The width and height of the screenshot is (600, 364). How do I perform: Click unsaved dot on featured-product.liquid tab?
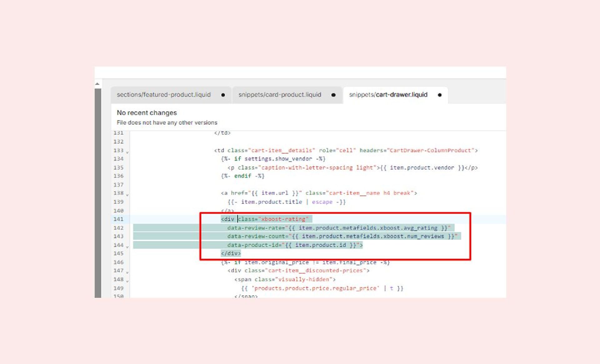pos(223,95)
